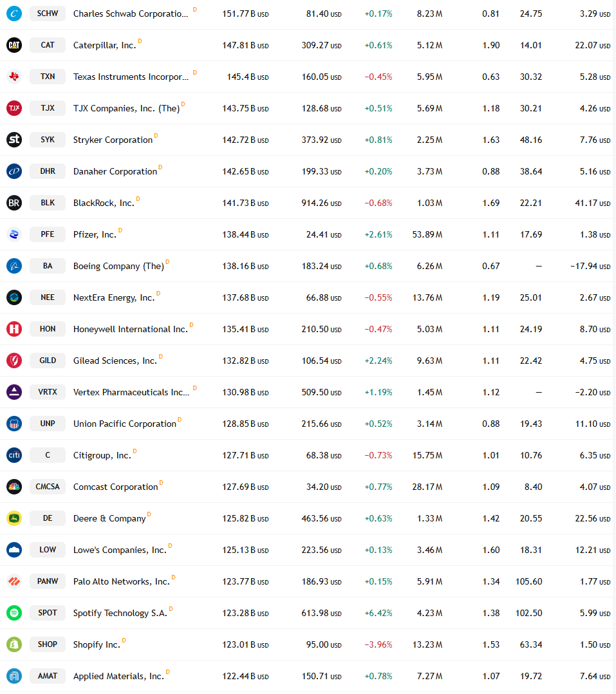Open BlackRock, Inc. company link
The image size is (616, 694).
104,203
